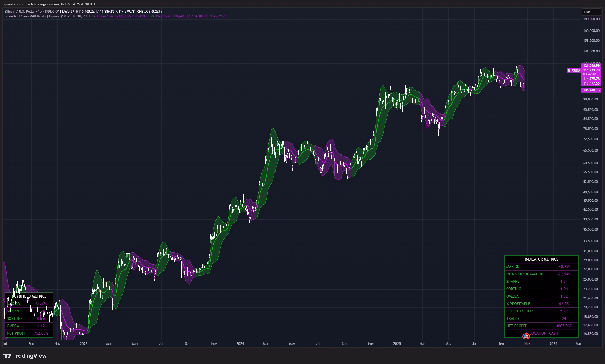Click the ∅ symbol in indicator legend
This screenshot has width=605, height=364.
click(152, 16)
